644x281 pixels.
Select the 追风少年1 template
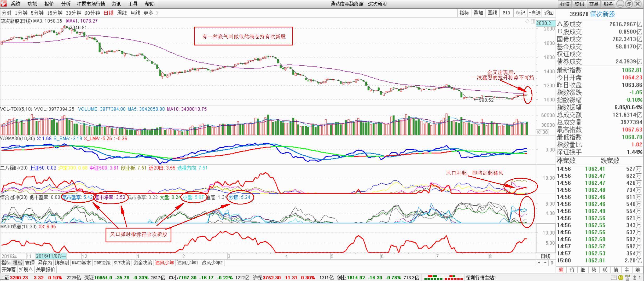click(188, 263)
